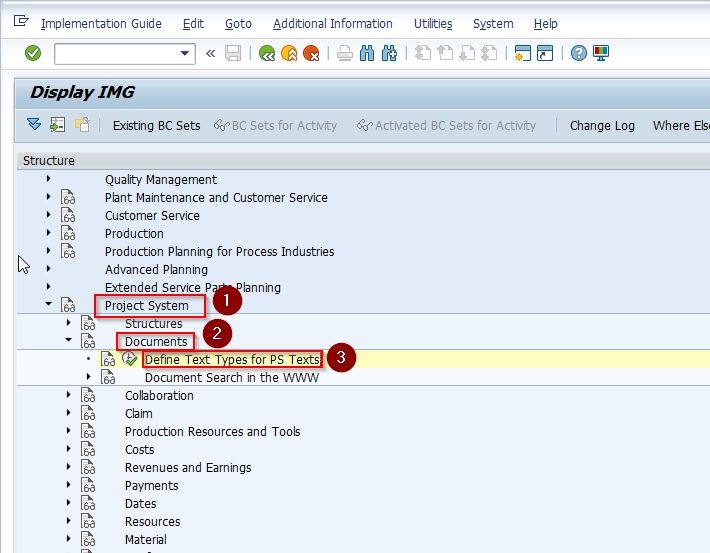The width and height of the screenshot is (710, 553).
Task: Select the Payments tree item
Action: coord(151,486)
